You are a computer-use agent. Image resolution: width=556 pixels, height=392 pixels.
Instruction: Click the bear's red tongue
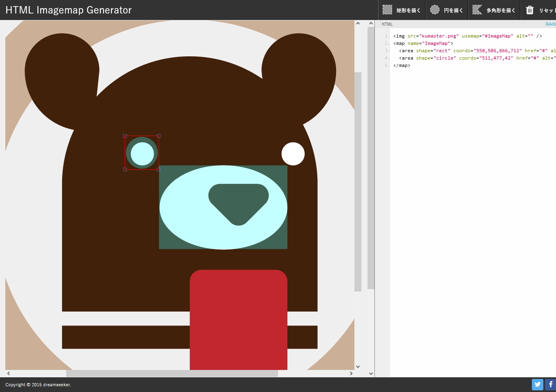(238, 320)
